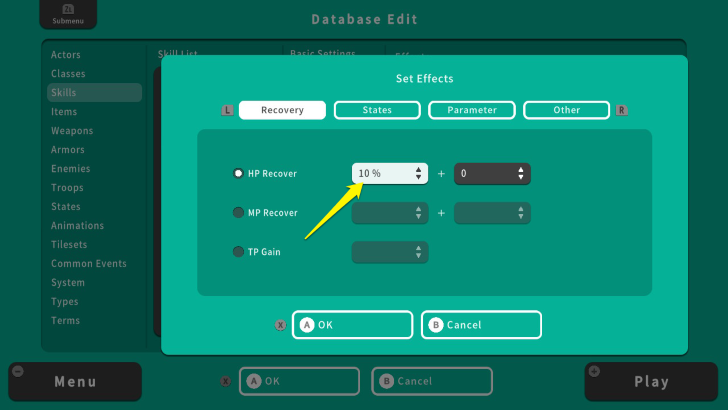Select the MP Recover radio button
The image size is (728, 410).
tap(238, 213)
